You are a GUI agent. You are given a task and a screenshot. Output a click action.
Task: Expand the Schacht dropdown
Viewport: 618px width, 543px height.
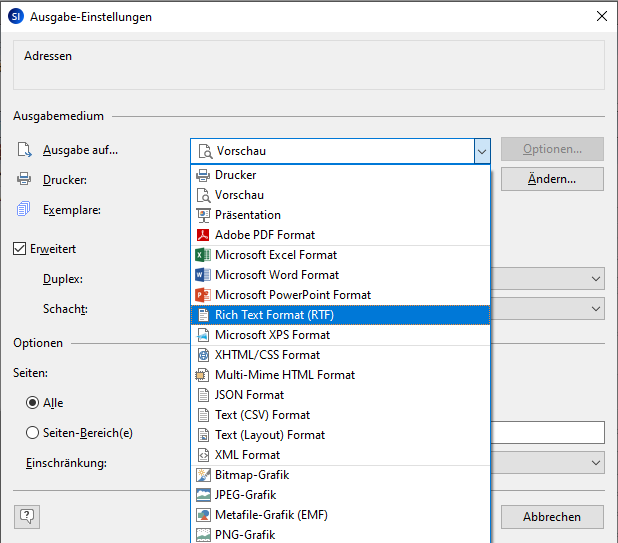click(596, 309)
